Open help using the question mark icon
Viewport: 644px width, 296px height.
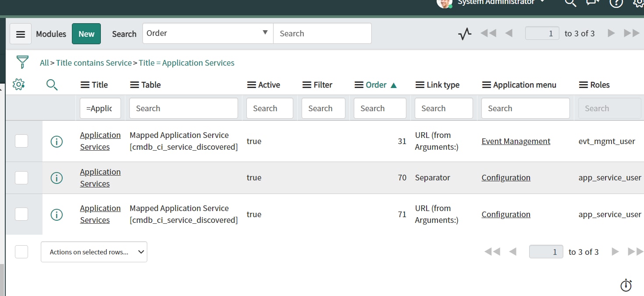pos(616,4)
